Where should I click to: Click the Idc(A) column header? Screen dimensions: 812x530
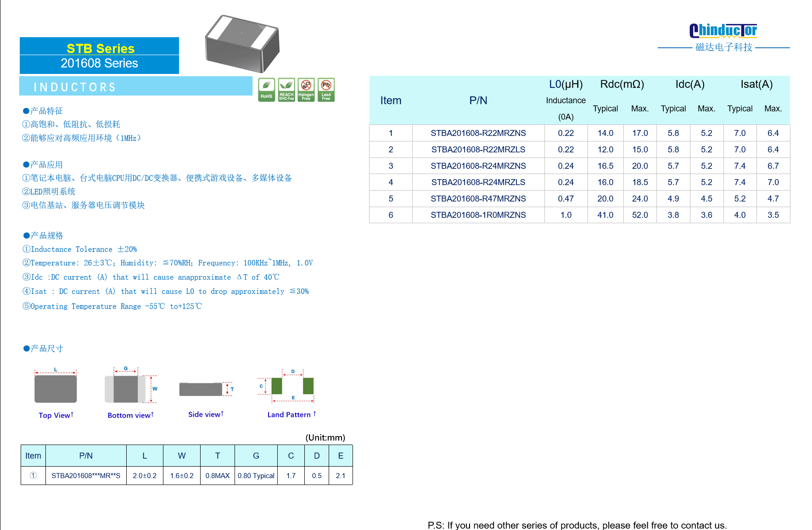point(690,84)
